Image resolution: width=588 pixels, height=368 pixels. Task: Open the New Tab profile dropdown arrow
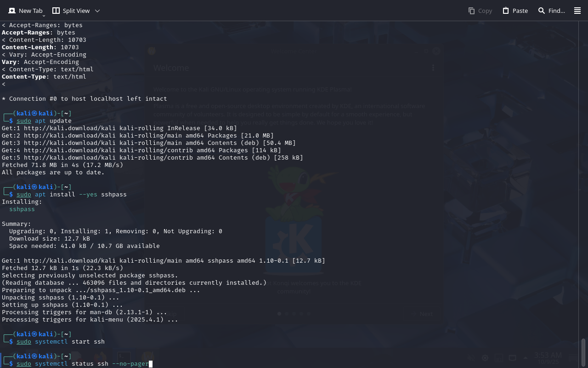44,16
